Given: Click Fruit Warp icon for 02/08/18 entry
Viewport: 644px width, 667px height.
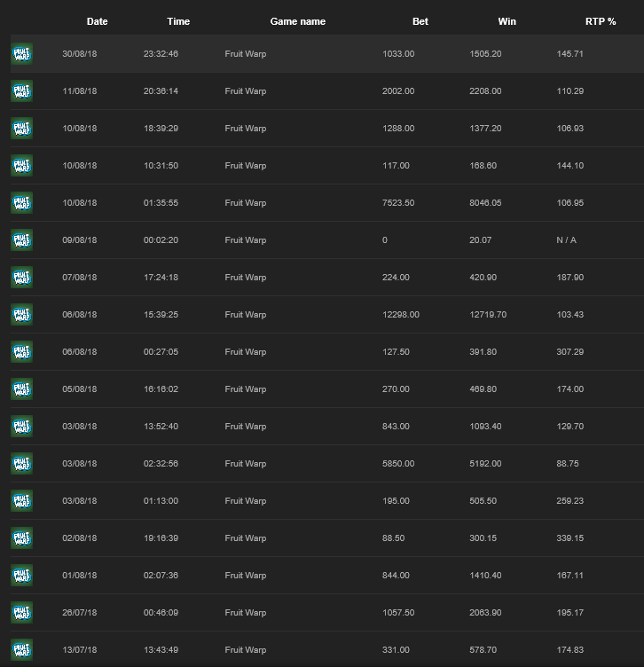Looking at the screenshot, I should [x=21, y=538].
